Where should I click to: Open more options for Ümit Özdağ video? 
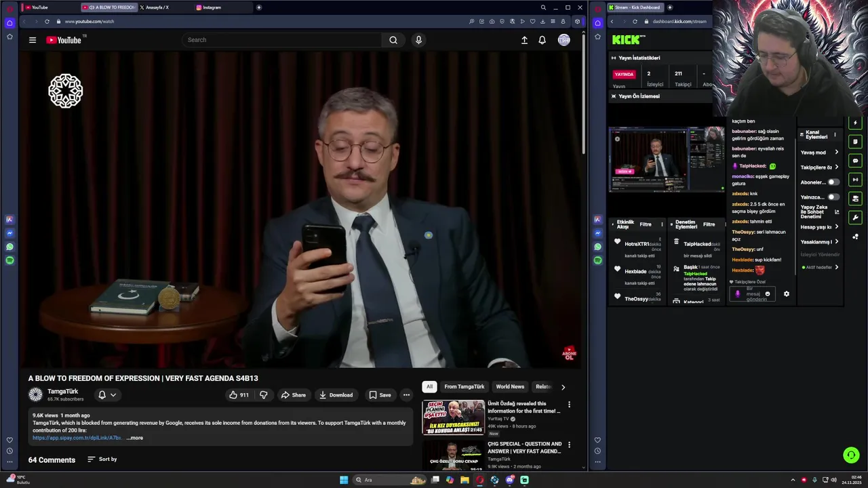(x=569, y=405)
